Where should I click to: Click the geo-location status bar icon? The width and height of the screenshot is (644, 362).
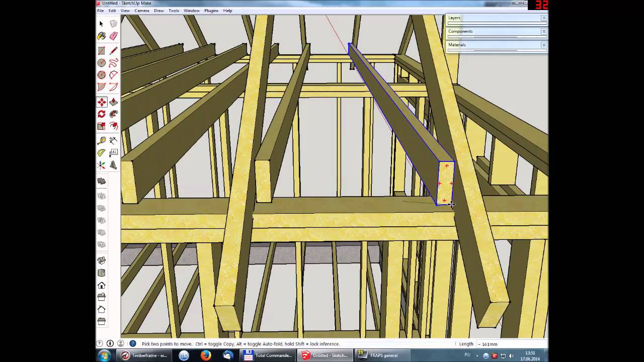click(x=100, y=344)
